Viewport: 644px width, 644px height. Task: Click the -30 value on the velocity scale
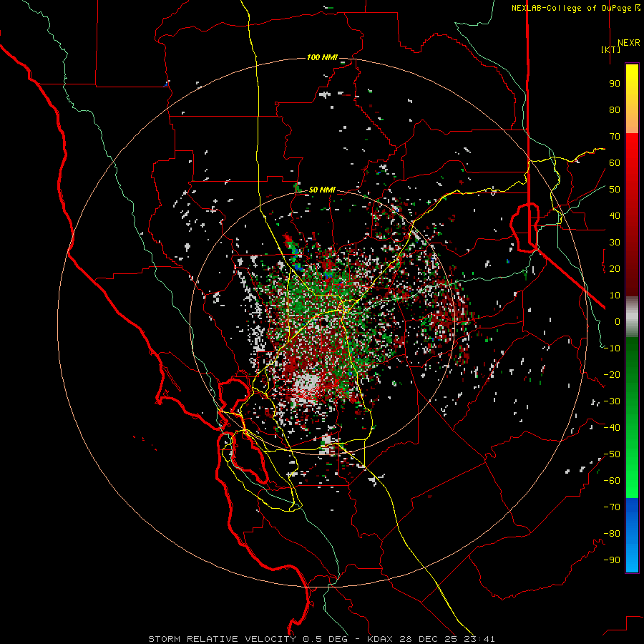click(612, 401)
